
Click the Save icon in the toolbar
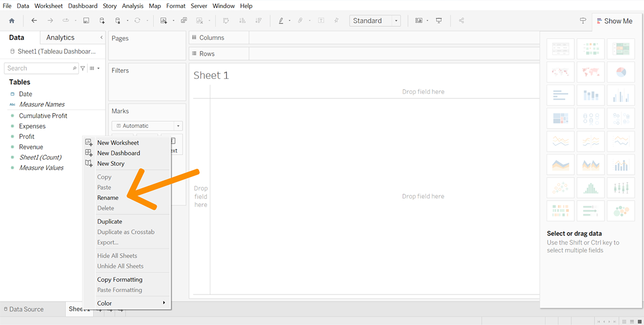click(x=86, y=21)
